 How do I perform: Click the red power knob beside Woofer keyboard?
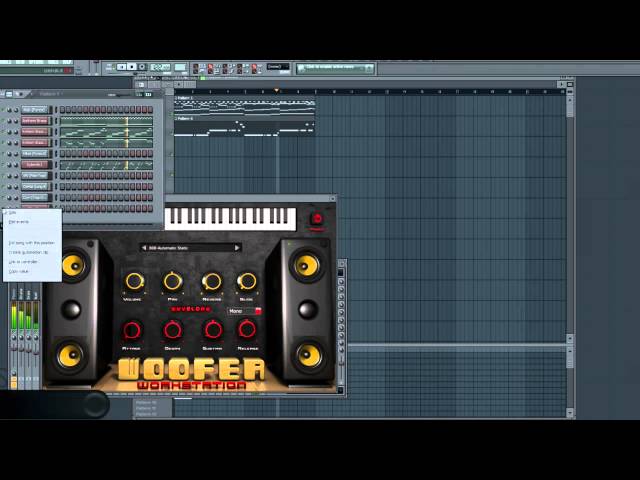coord(317,219)
